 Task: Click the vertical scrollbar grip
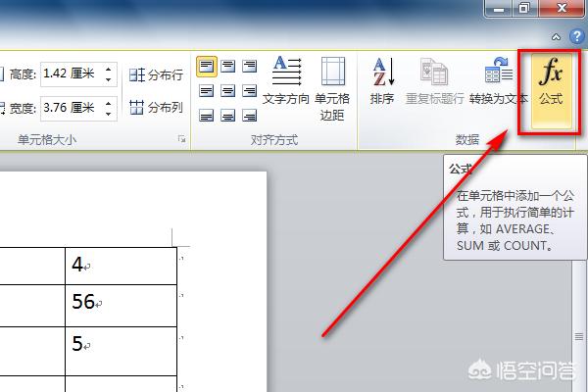(x=579, y=336)
